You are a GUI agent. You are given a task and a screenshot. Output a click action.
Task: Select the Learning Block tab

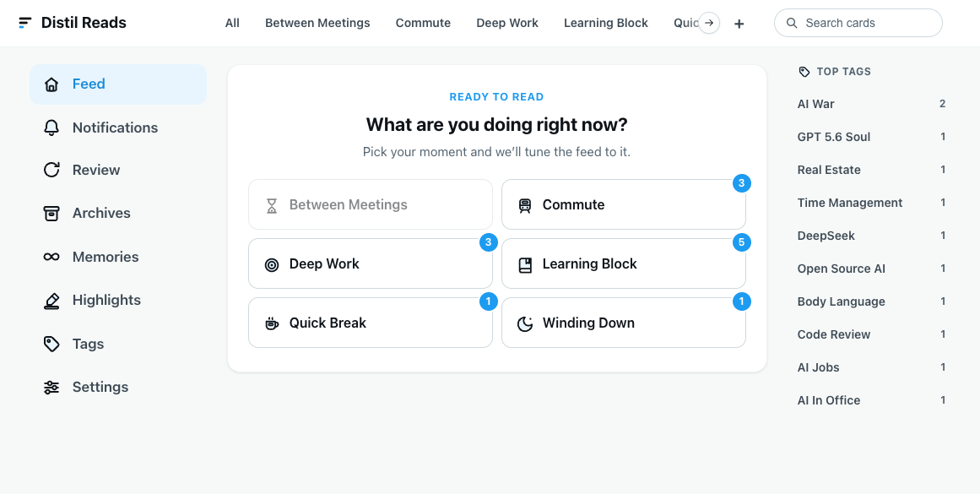click(605, 23)
